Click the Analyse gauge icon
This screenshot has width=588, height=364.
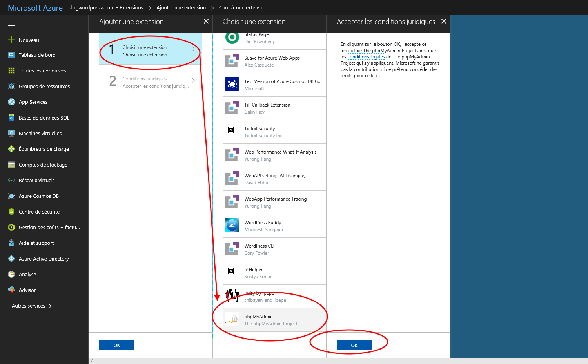[11, 274]
